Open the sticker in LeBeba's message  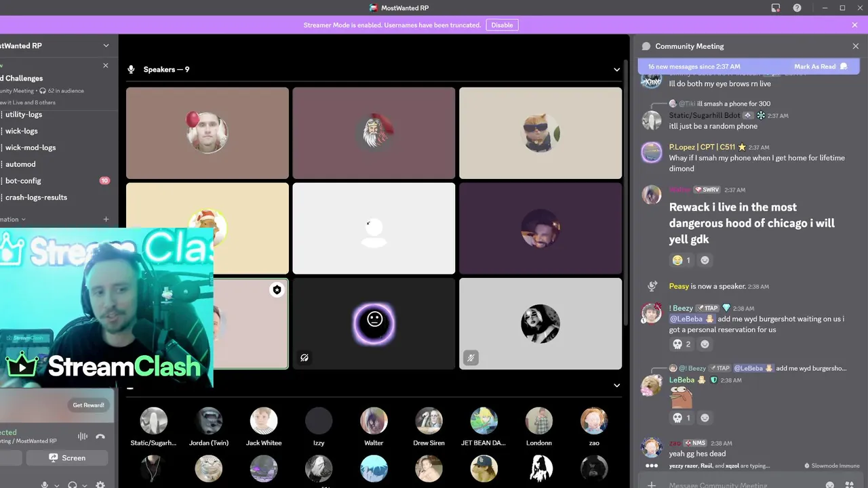(681, 397)
